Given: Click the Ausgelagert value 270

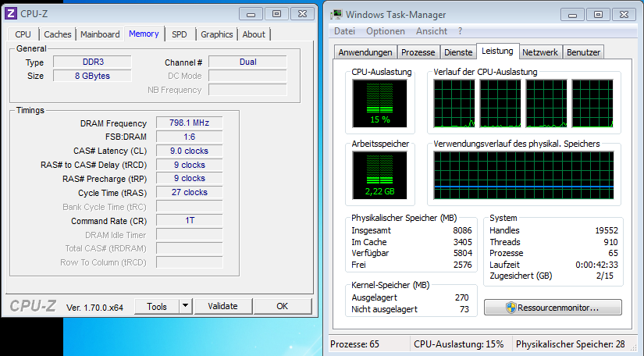Looking at the screenshot, I should 461,297.
